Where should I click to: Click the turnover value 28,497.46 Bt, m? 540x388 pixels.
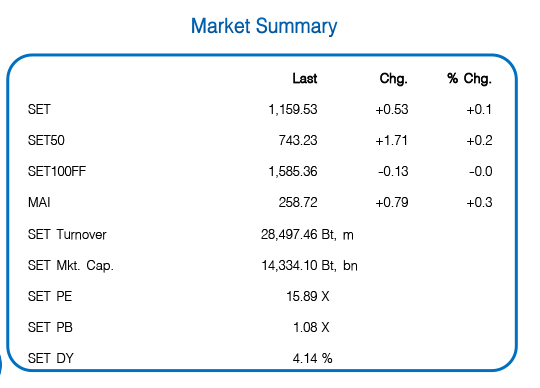tap(307, 234)
